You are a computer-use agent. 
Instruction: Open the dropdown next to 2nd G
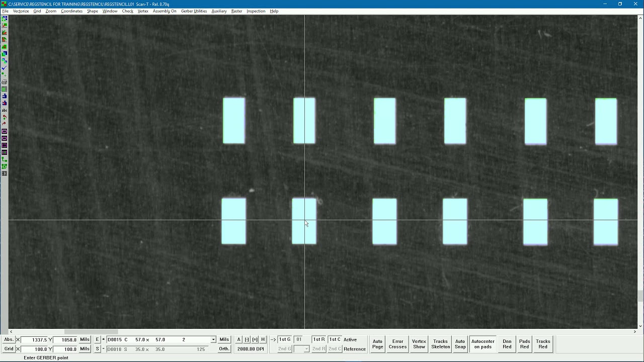click(306, 349)
